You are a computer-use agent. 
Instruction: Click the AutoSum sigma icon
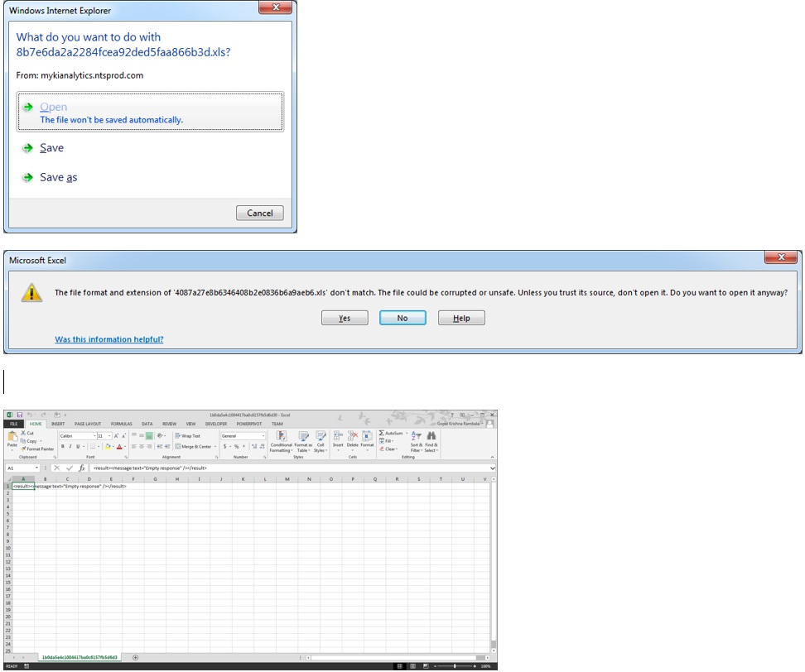[x=382, y=433]
